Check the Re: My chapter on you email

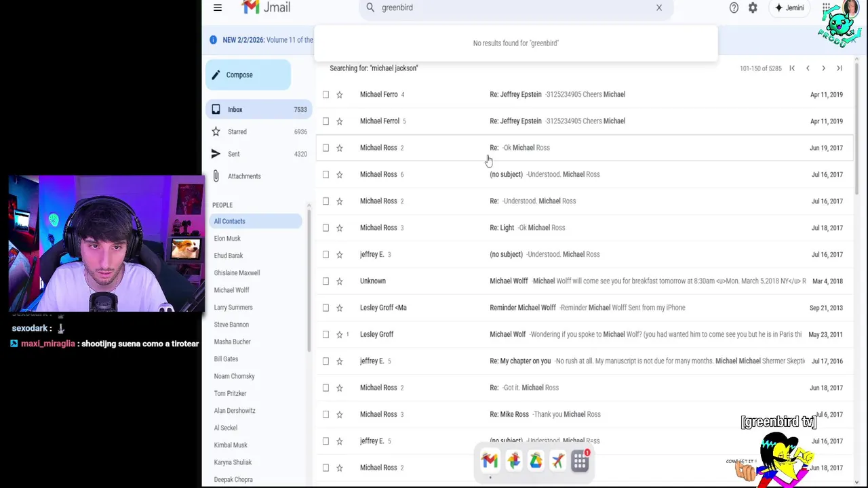tap(325, 361)
